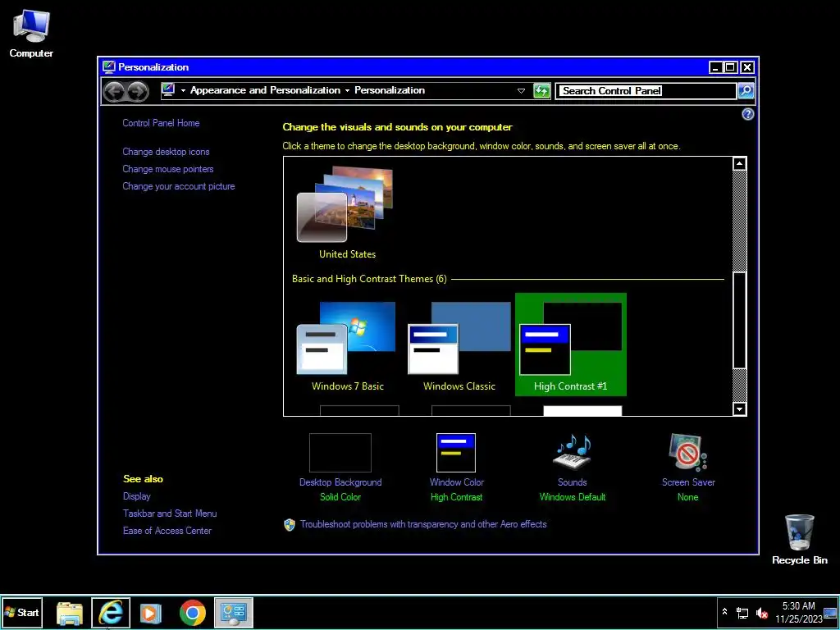Maximize the Personalization window
The width and height of the screenshot is (840, 630).
[730, 67]
